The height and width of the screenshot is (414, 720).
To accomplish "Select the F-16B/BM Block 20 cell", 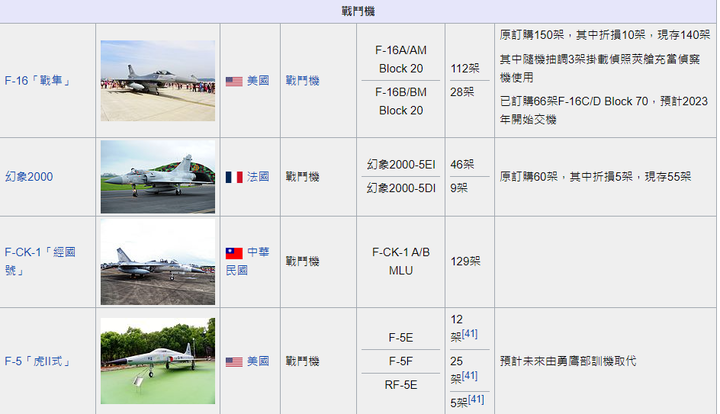I will click(401, 101).
